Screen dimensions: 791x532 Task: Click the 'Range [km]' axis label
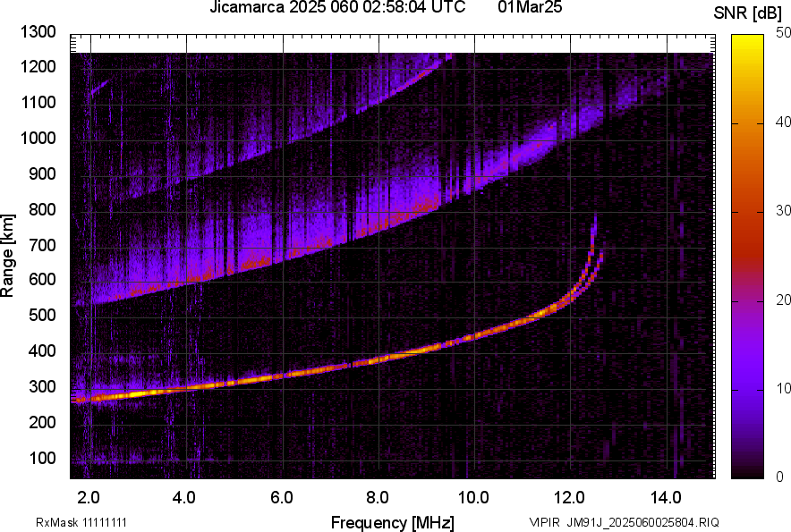[x=7, y=256]
